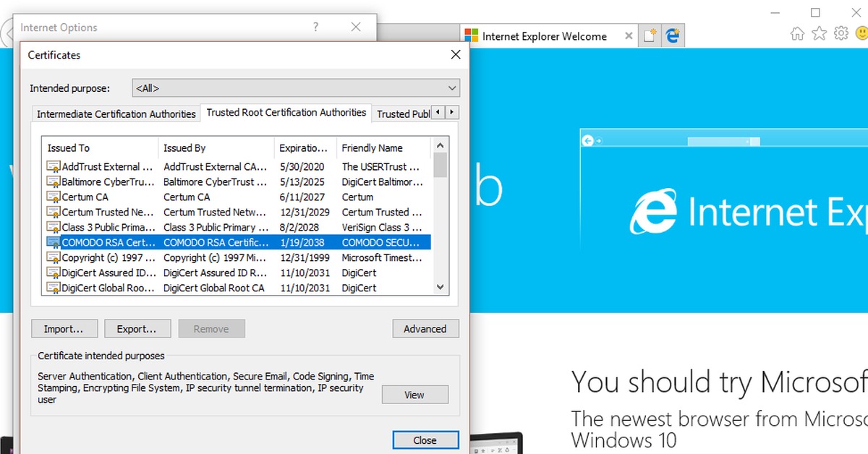
Task: Click the certificate icon beside DigiCert Global Roo...
Action: point(54,288)
